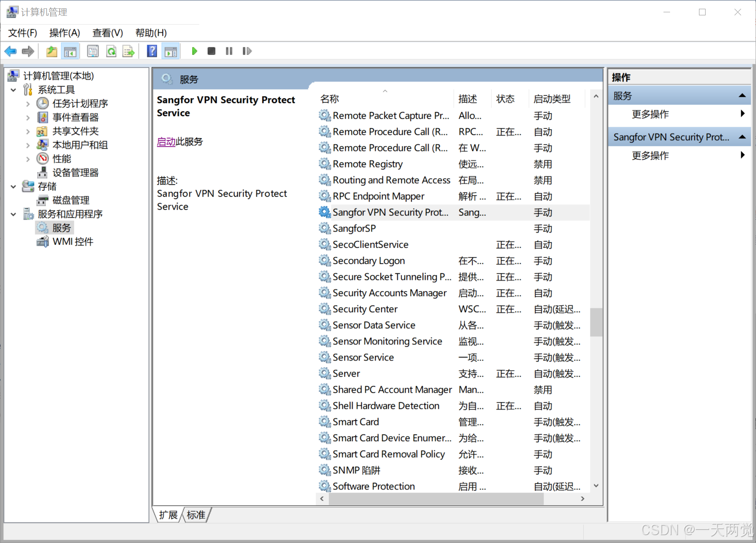The image size is (756, 543).
Task: Select 共享文件夹 in the tree
Action: point(75,131)
